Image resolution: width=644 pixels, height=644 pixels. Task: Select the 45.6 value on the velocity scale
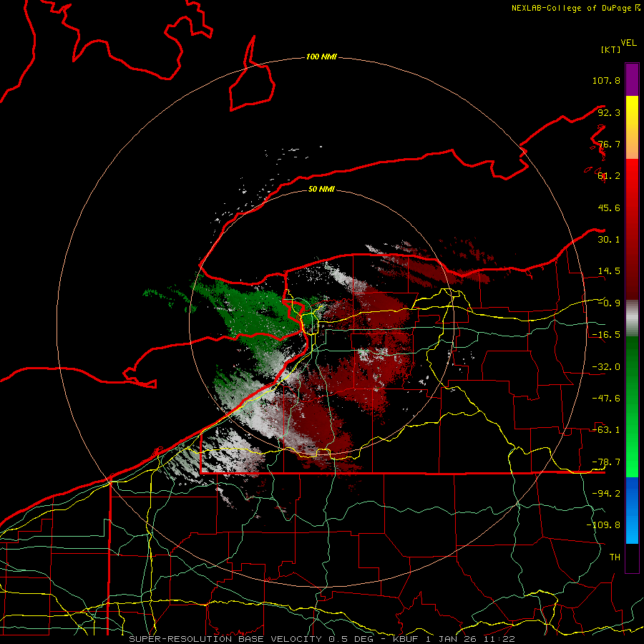click(x=609, y=208)
